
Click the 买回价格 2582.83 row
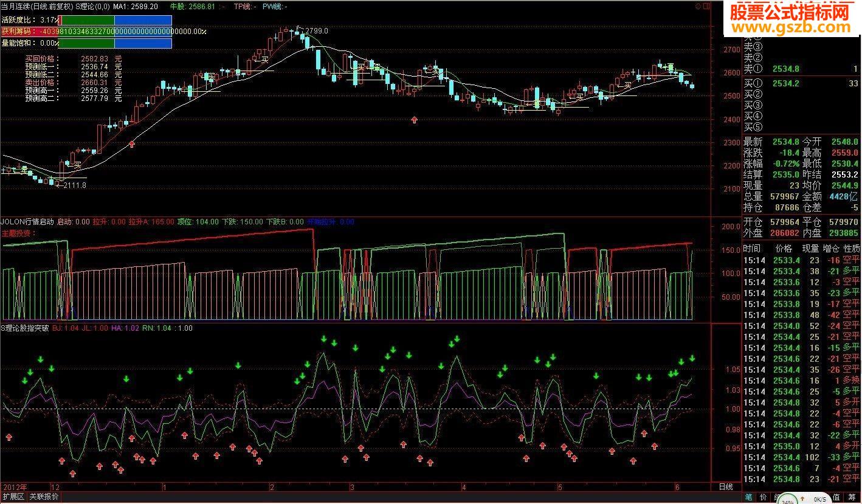click(x=73, y=59)
